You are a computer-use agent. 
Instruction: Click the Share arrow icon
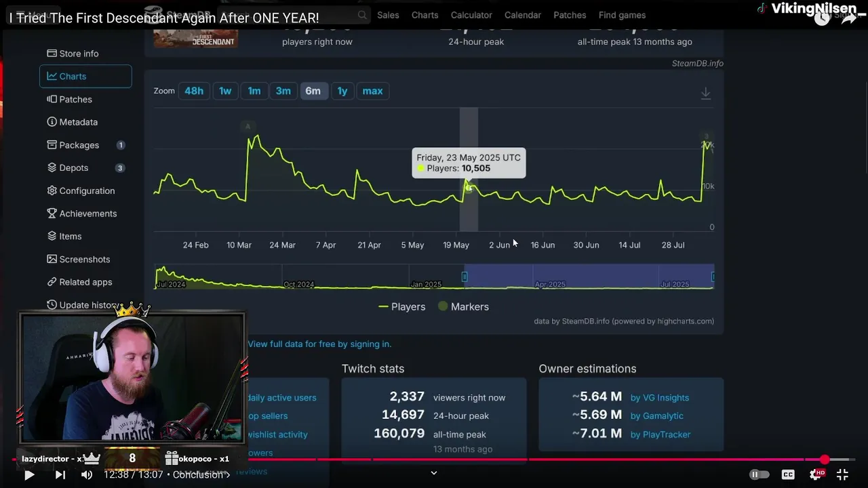[x=848, y=18]
